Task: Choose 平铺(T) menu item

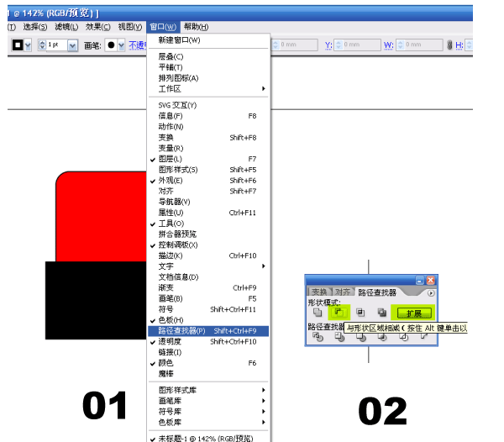Action: (208, 67)
